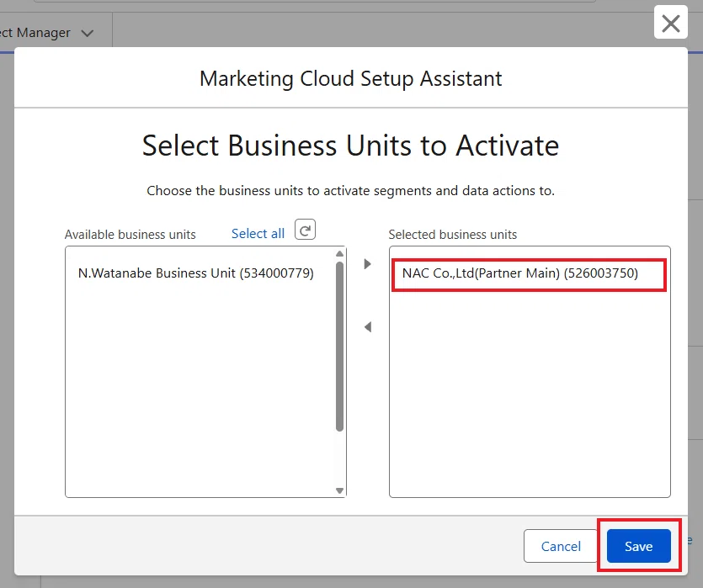Click the Cancel button

(561, 546)
